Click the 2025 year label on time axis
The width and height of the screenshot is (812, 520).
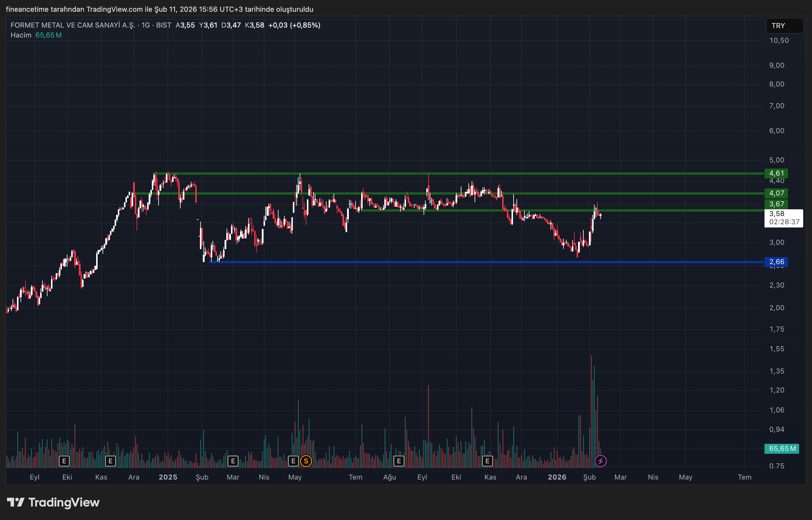pos(168,477)
